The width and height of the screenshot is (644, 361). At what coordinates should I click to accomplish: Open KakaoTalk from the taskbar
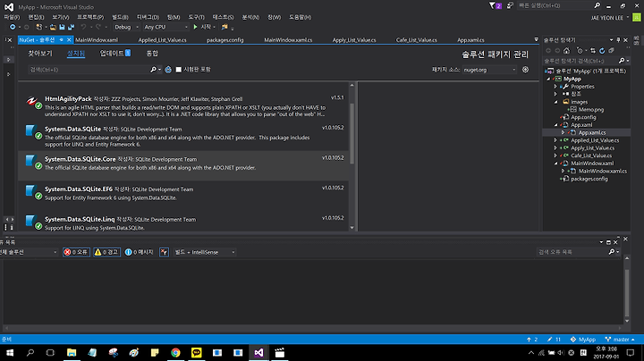click(x=196, y=353)
